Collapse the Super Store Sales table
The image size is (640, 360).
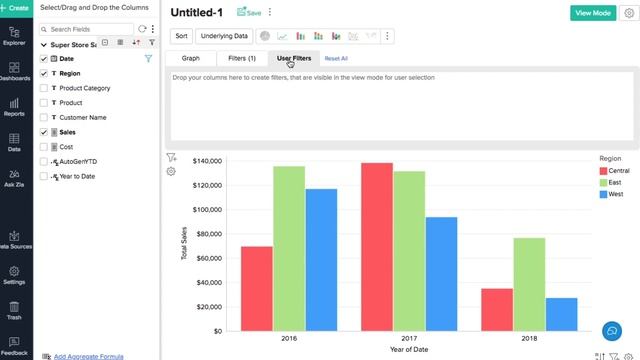pyautogui.click(x=44, y=45)
